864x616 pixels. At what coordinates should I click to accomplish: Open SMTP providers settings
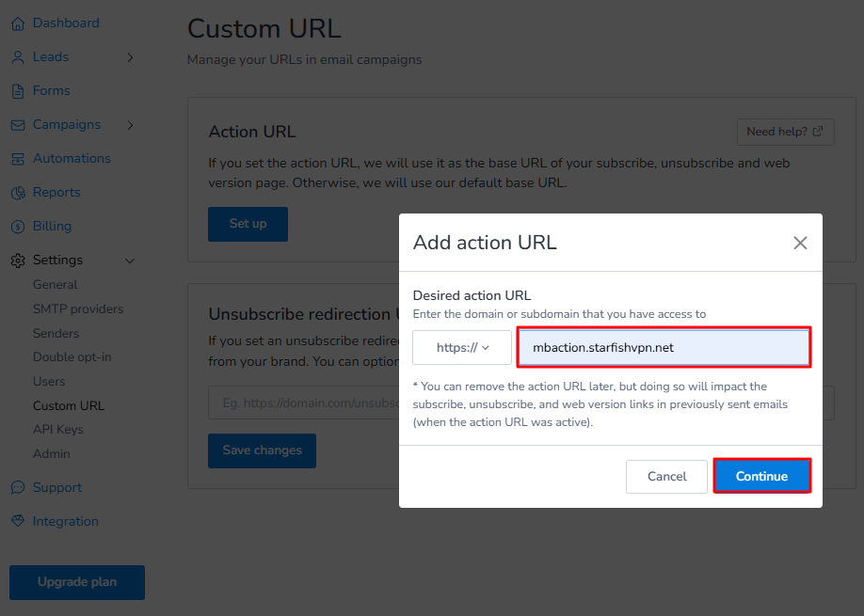(x=78, y=308)
